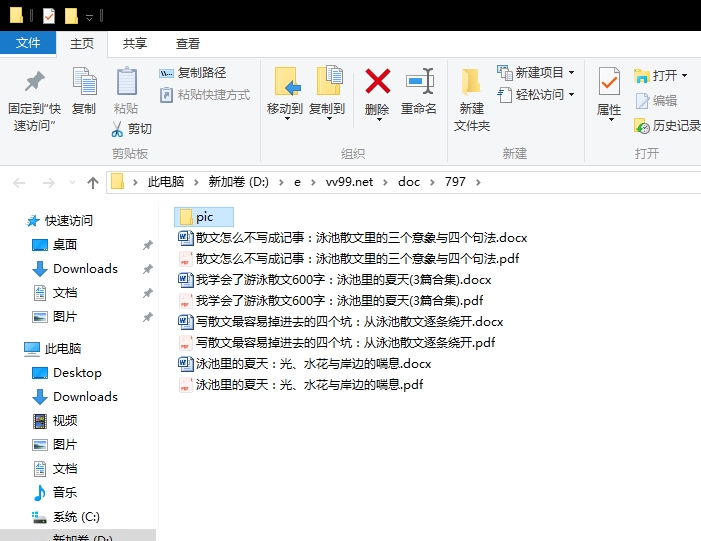Open recent locations dropdown arrow

click(72, 182)
